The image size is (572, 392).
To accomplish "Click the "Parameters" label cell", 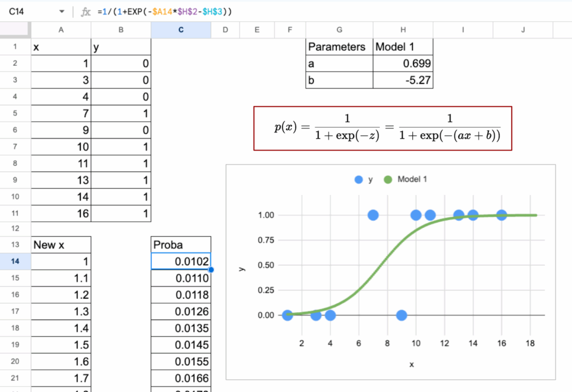I will (x=339, y=47).
